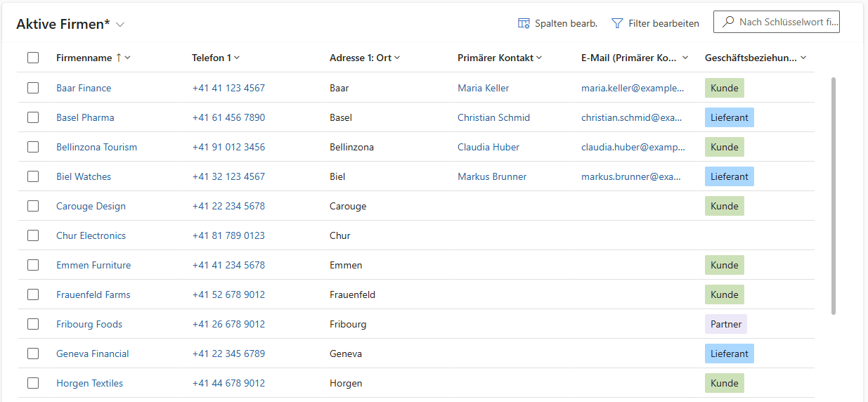This screenshot has width=868, height=402.
Task: Click the funnel icon for Filter bearbeiten
Action: coord(617,23)
